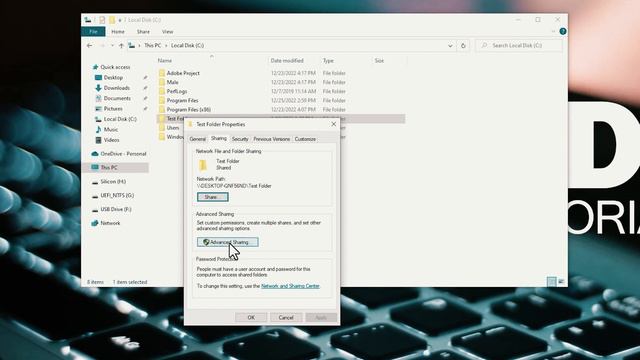Go back using the back arrow
This screenshot has width=640, height=360.
coord(90,46)
